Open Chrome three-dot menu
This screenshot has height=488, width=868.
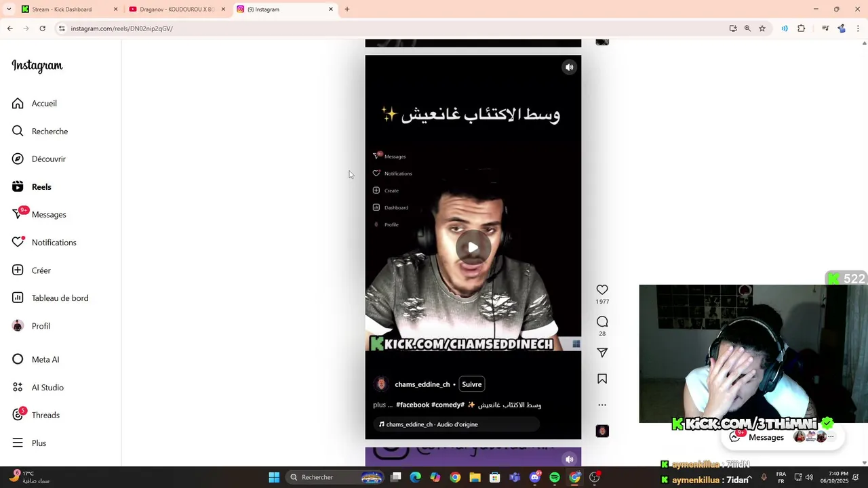pyautogui.click(x=859, y=28)
